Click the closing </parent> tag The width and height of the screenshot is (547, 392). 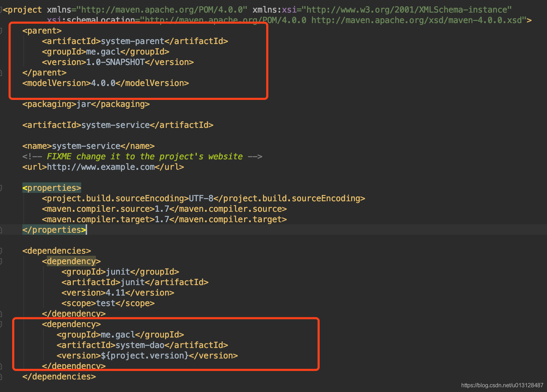(44, 73)
